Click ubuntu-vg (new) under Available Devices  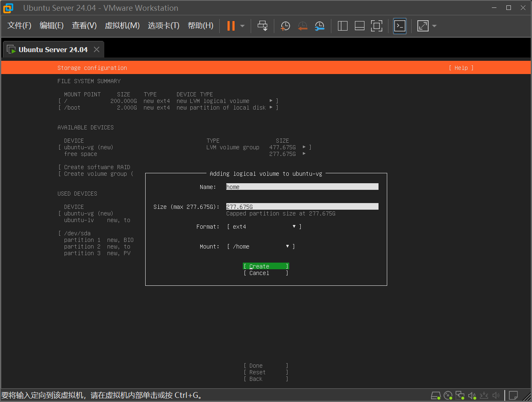(89, 147)
